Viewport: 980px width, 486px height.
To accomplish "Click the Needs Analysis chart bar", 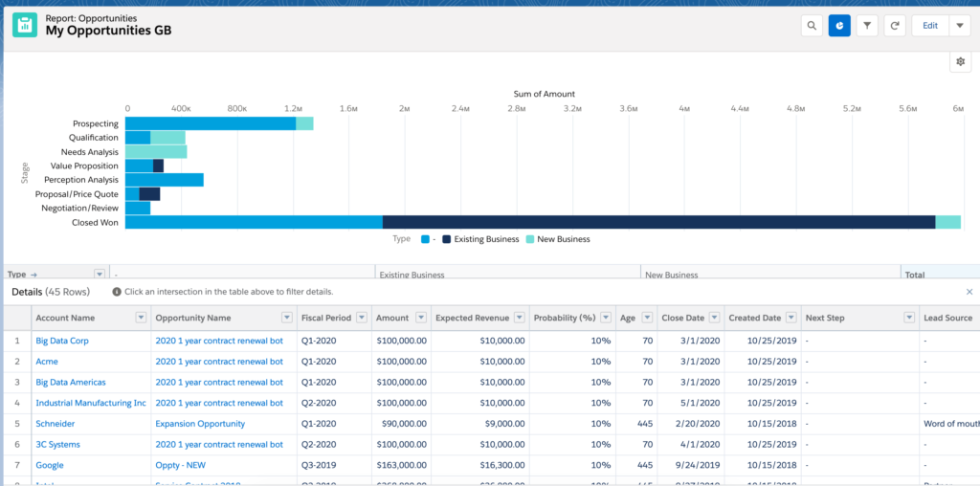I will 156,152.
